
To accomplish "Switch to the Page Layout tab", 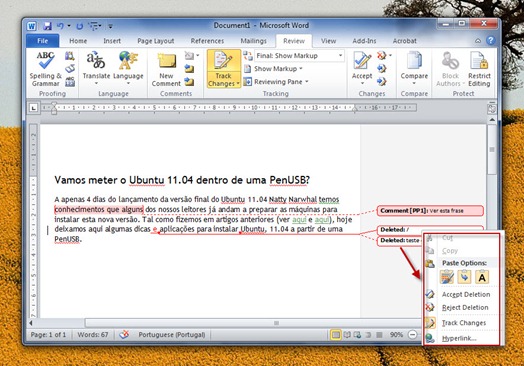I will pyautogui.click(x=156, y=41).
